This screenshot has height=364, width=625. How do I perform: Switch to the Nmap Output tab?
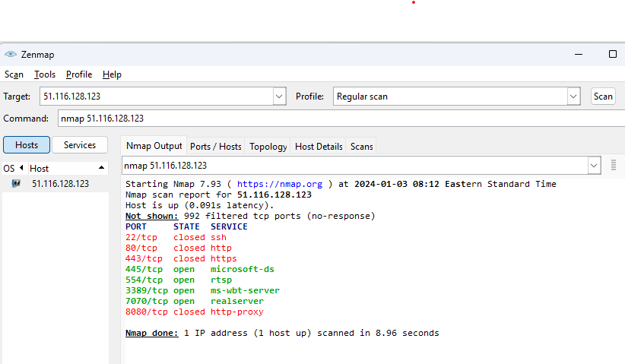pyautogui.click(x=154, y=146)
